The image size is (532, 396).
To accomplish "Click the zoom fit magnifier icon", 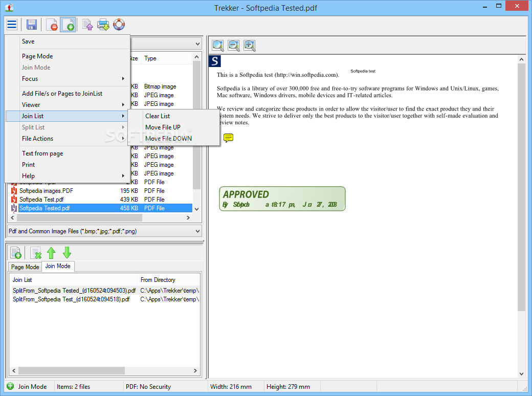I will tap(218, 46).
